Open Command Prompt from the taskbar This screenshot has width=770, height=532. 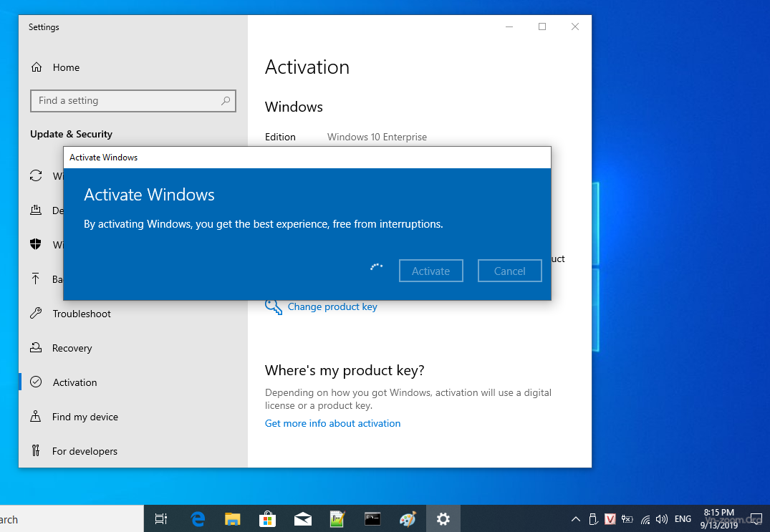coord(372,518)
